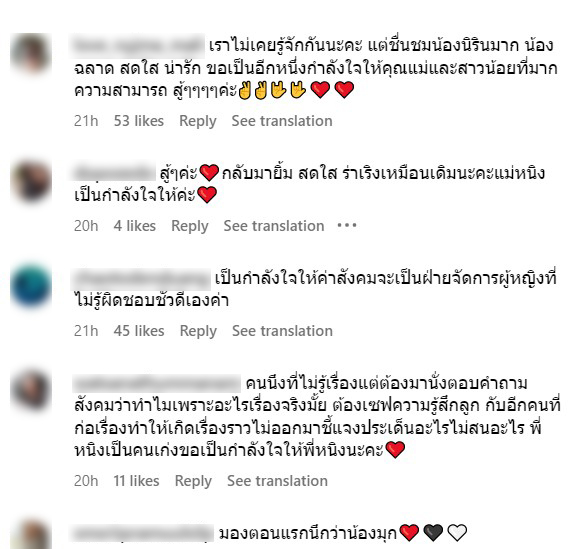Click the blurred username of the first comment
The image size is (578, 549).
(137, 46)
